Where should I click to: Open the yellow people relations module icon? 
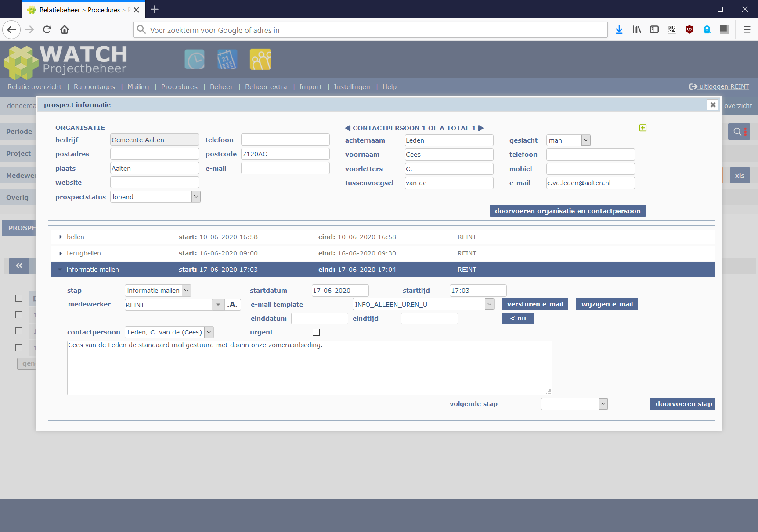pyautogui.click(x=260, y=59)
